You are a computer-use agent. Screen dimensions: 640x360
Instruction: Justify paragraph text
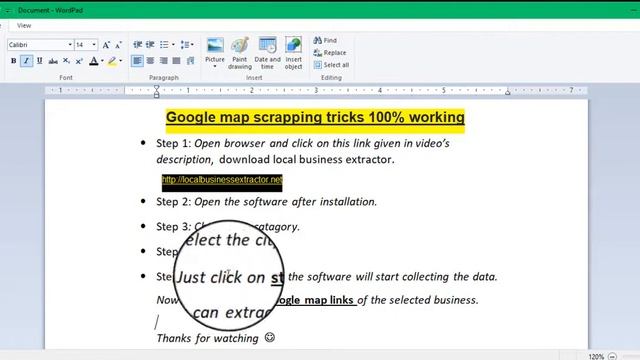(x=176, y=61)
